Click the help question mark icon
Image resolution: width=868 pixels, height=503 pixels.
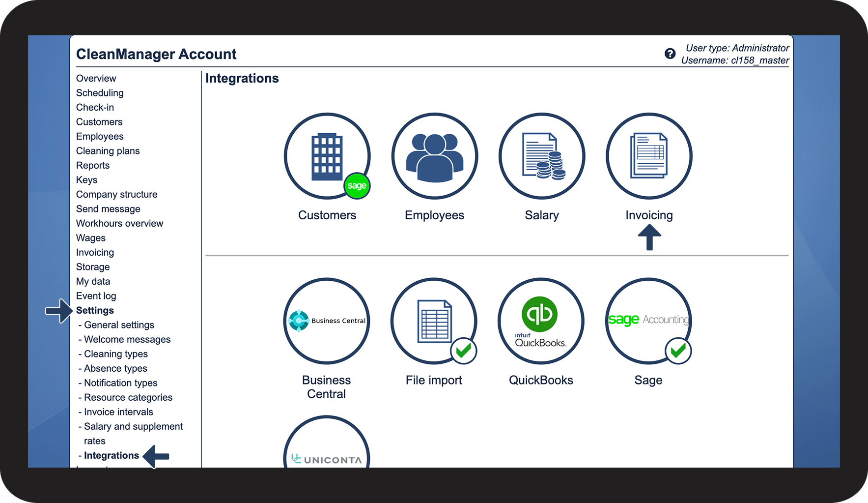[x=670, y=54]
